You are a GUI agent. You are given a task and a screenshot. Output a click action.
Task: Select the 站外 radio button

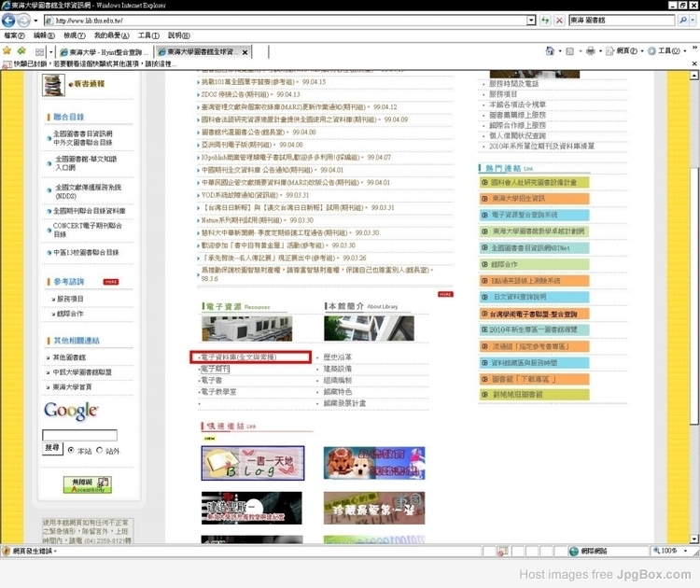[99, 450]
